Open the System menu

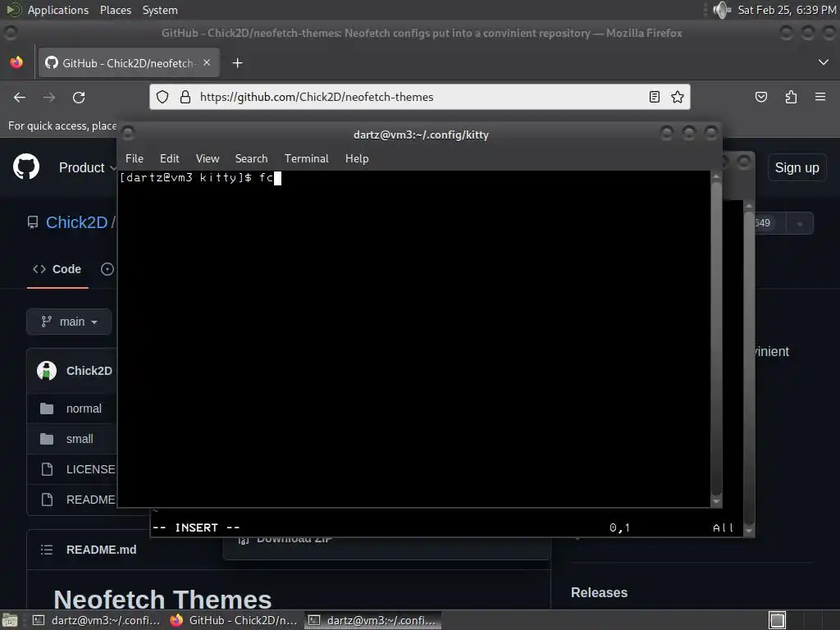pos(160,10)
